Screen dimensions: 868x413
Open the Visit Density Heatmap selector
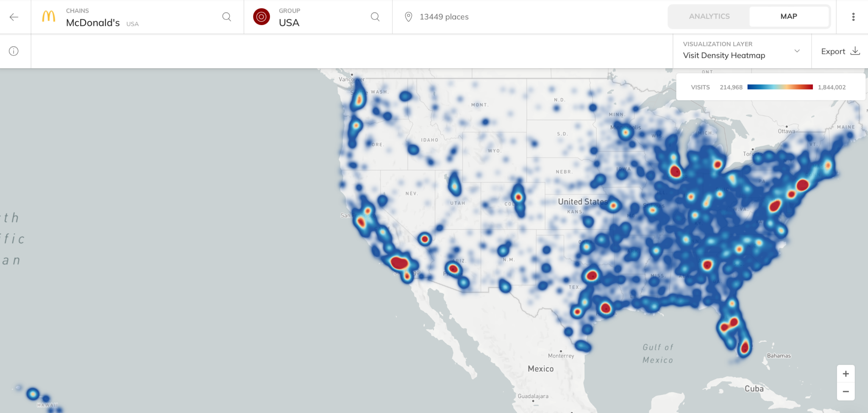(x=723, y=55)
